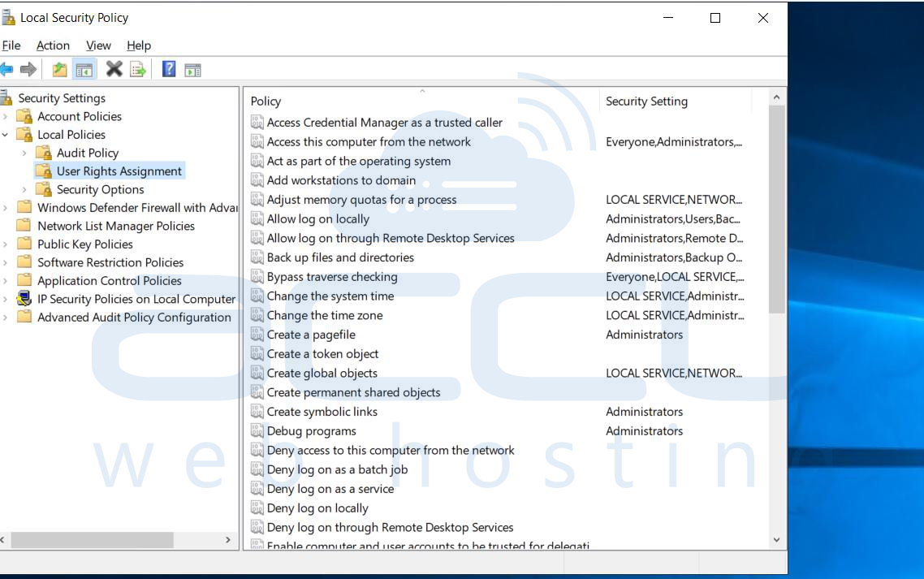Select Audit Policy in the tree
Screen dimensions: 924x579
[x=87, y=153]
